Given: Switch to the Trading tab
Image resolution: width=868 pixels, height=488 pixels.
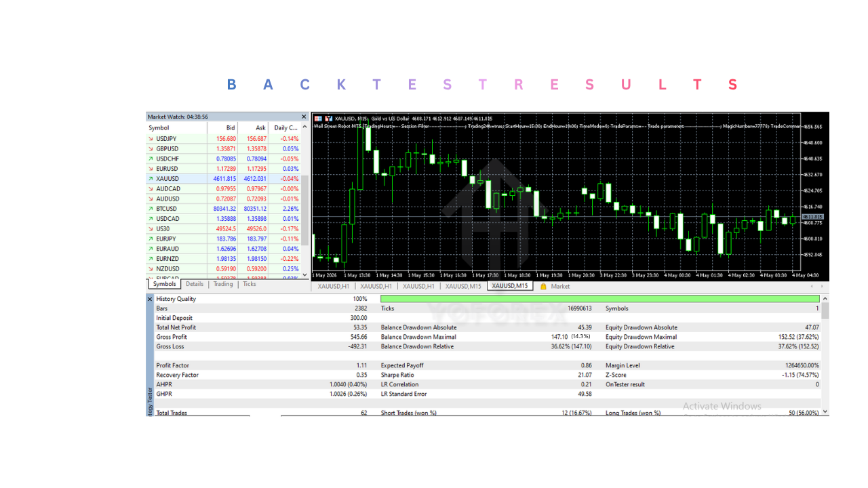Looking at the screenshot, I should 223,285.
